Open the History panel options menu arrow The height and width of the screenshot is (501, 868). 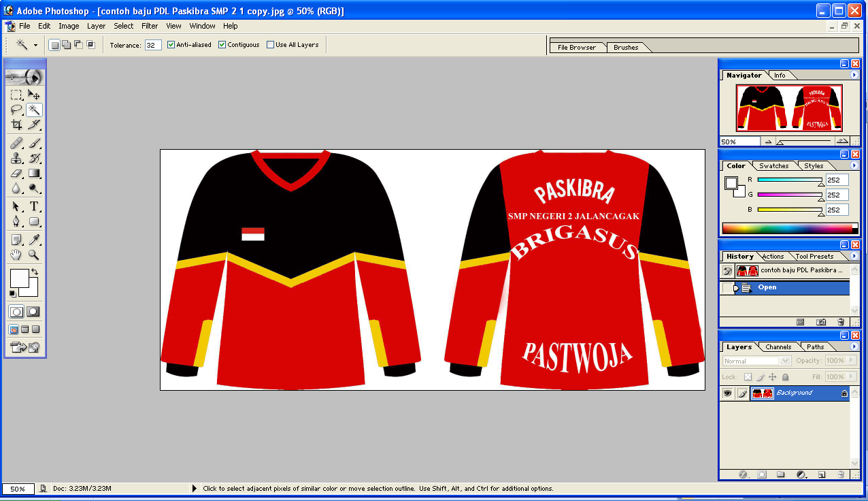pos(854,256)
